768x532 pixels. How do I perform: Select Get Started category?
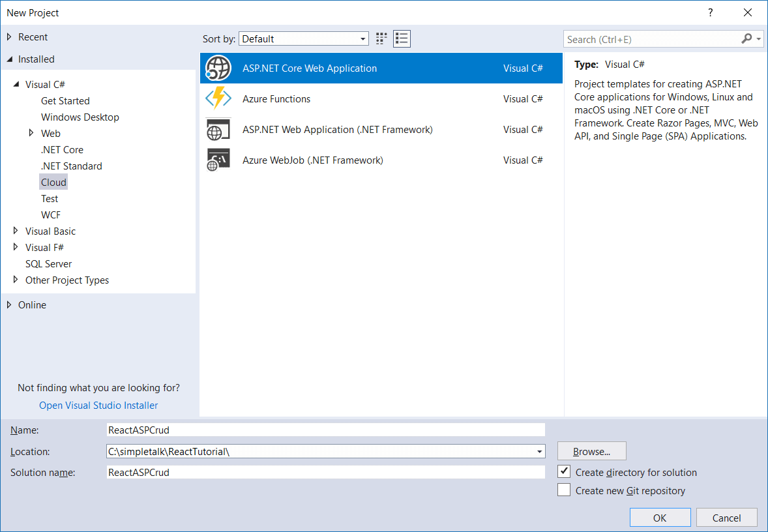click(65, 101)
